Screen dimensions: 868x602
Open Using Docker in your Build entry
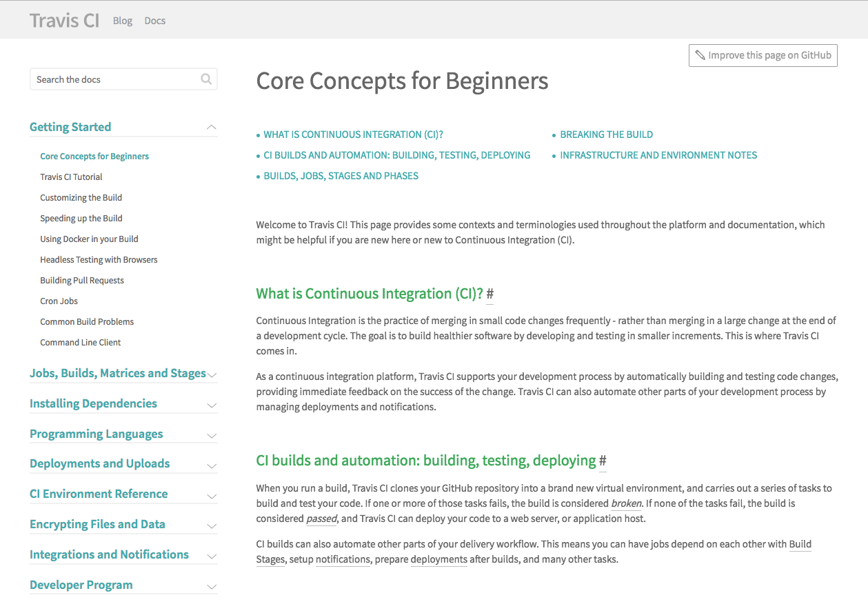point(89,239)
